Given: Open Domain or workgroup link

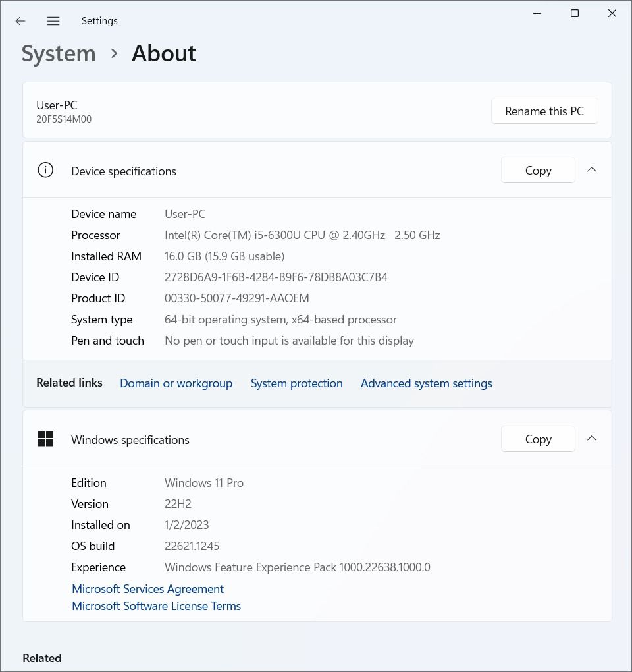Looking at the screenshot, I should [x=176, y=383].
